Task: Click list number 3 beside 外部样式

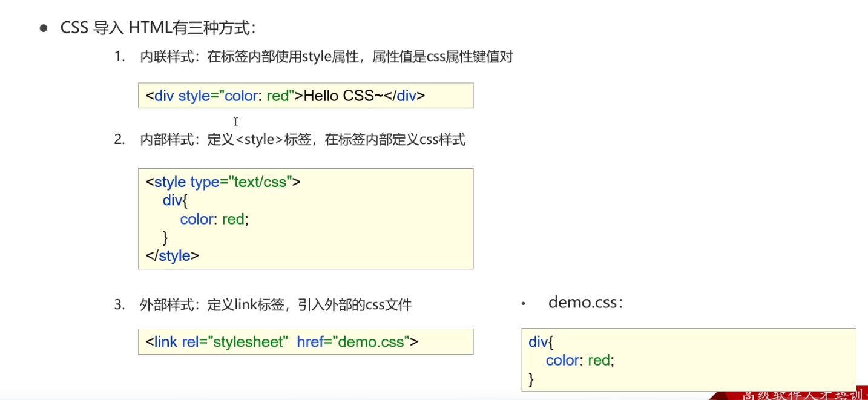Action: tap(119, 305)
